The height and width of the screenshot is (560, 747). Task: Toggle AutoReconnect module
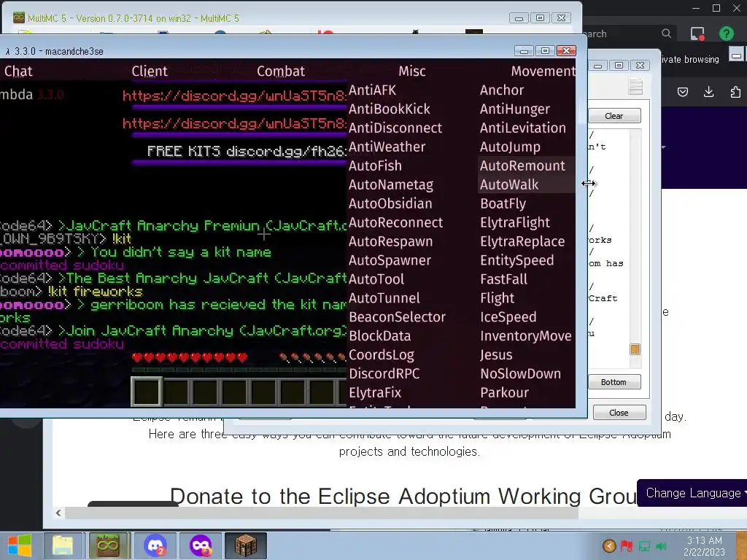[395, 222]
